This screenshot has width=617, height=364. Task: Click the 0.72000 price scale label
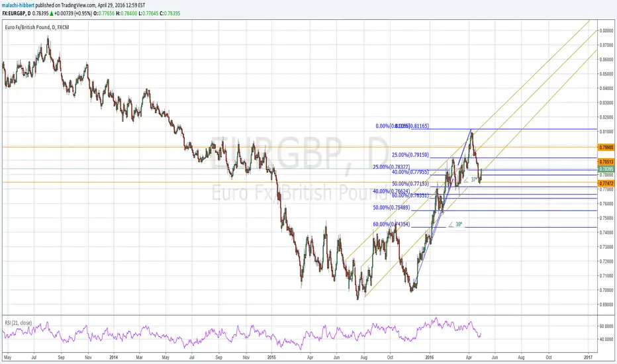606,261
